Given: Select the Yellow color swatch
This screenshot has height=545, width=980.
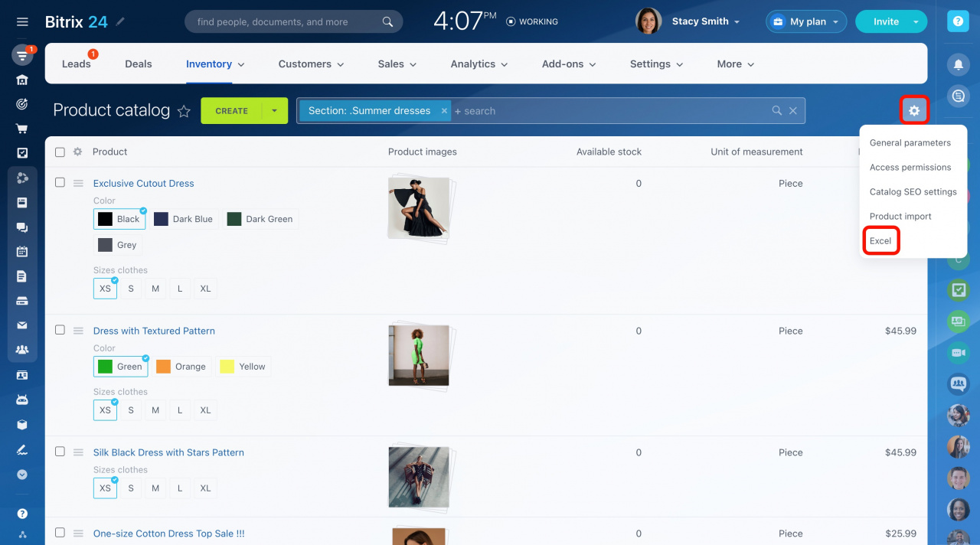Looking at the screenshot, I should (x=243, y=367).
